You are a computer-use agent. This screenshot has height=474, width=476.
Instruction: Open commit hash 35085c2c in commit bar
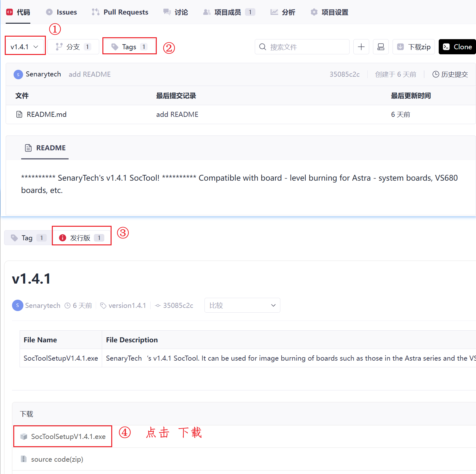(x=345, y=74)
